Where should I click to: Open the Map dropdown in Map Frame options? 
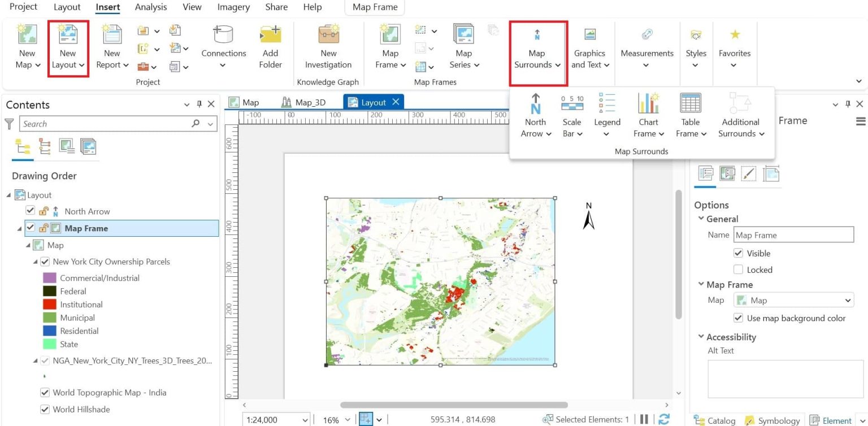click(846, 300)
